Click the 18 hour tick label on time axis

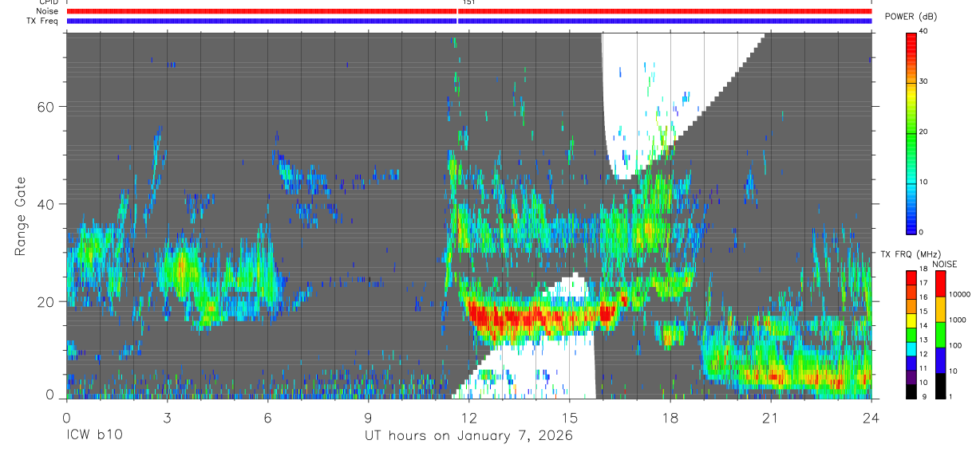coord(670,417)
